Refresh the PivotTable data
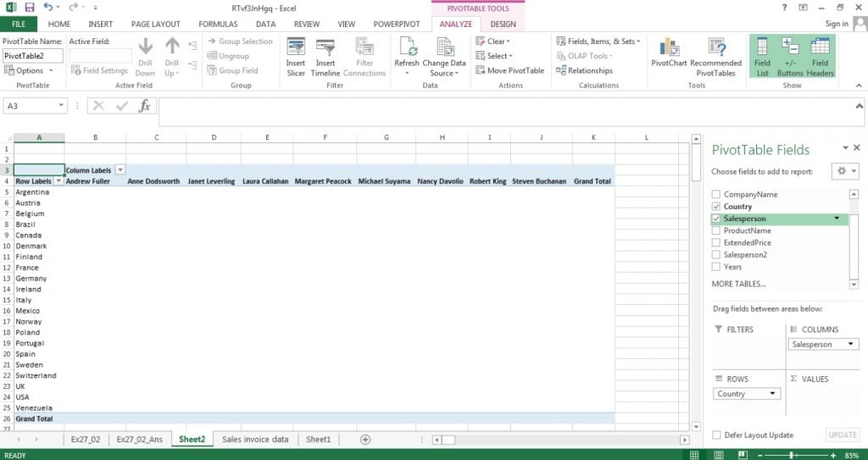Image resolution: width=868 pixels, height=460 pixels. tap(407, 58)
